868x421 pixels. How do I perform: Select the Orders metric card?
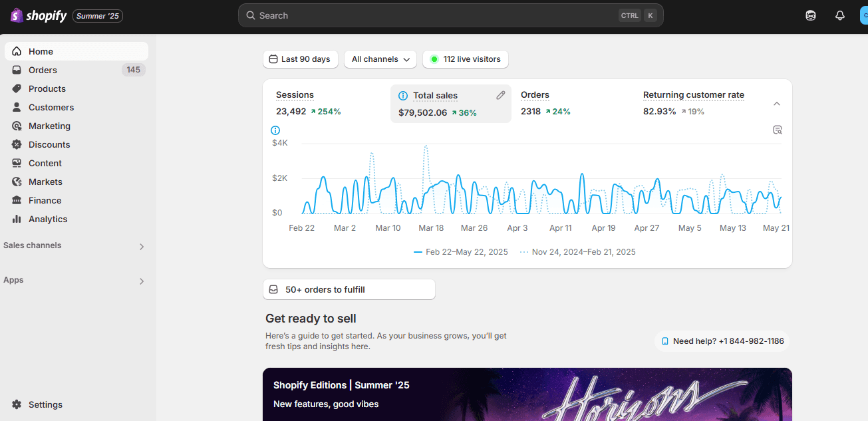[x=573, y=104]
